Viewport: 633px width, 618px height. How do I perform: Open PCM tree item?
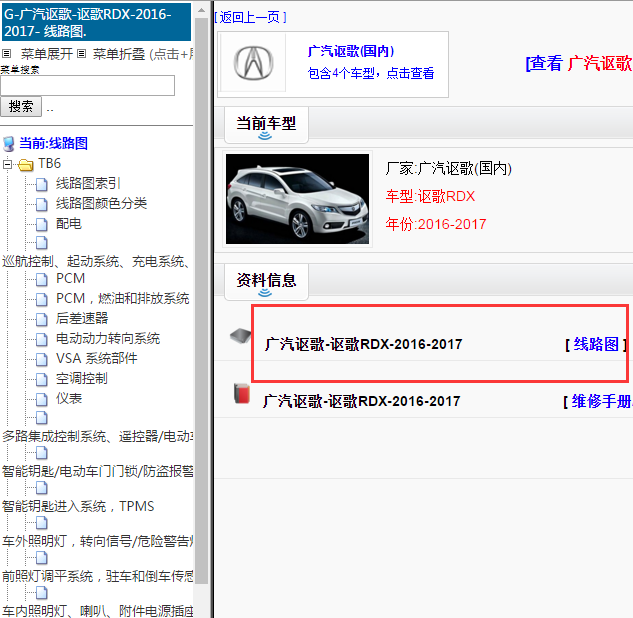point(70,279)
